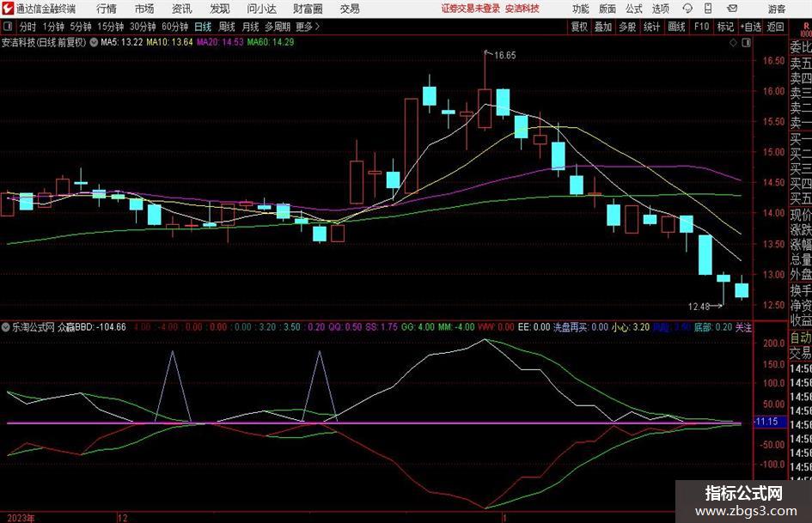Click the 画线 drawing tools button
The width and height of the screenshot is (812, 523).
click(x=677, y=27)
